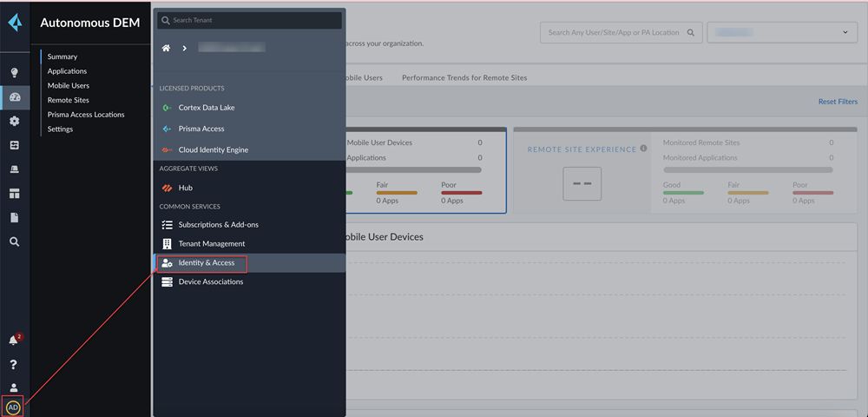Click the Cortex Data Lake icon
The image size is (868, 417).
(x=167, y=108)
